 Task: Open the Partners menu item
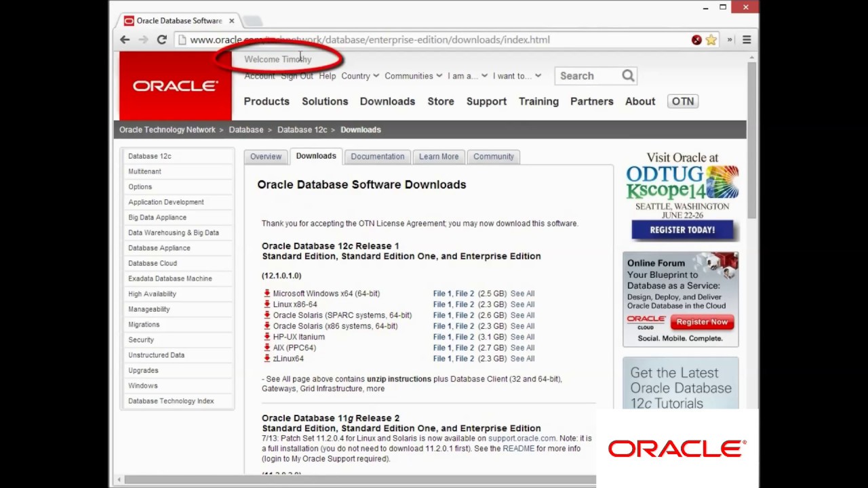pyautogui.click(x=591, y=102)
